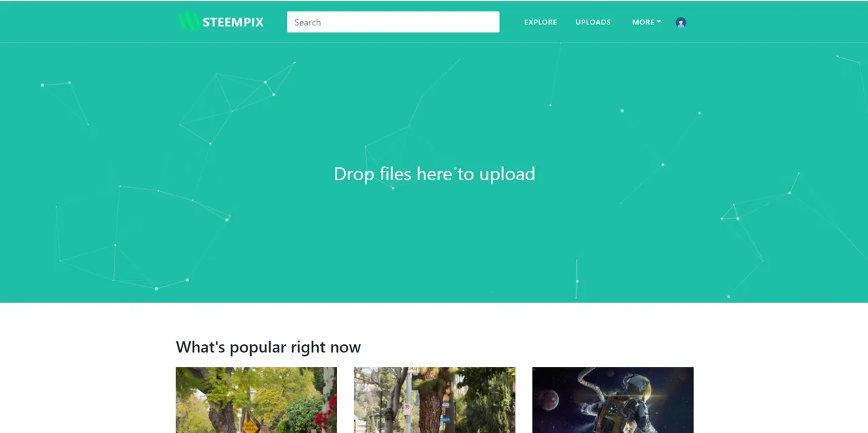Click the STEEMPIX wordmark text
This screenshot has height=433, width=868.
233,22
